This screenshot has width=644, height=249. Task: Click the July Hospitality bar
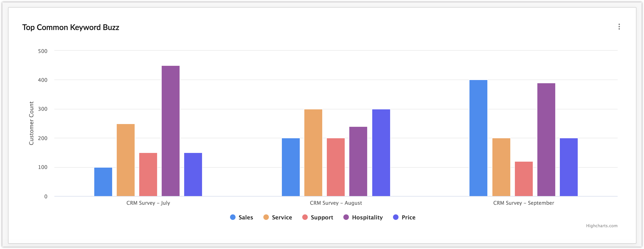pyautogui.click(x=170, y=131)
